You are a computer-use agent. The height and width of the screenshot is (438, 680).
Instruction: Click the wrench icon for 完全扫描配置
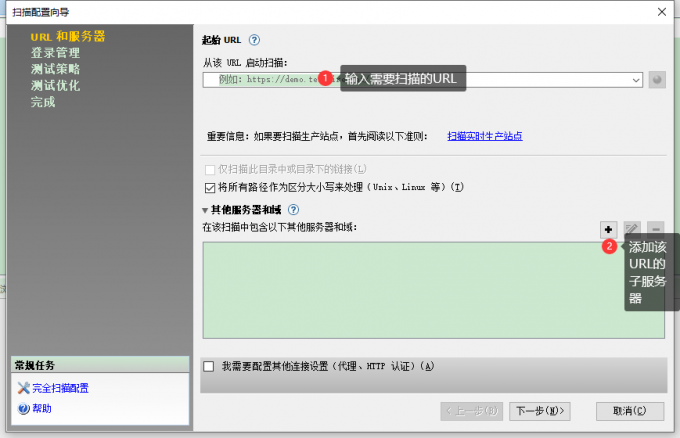[x=24, y=388]
